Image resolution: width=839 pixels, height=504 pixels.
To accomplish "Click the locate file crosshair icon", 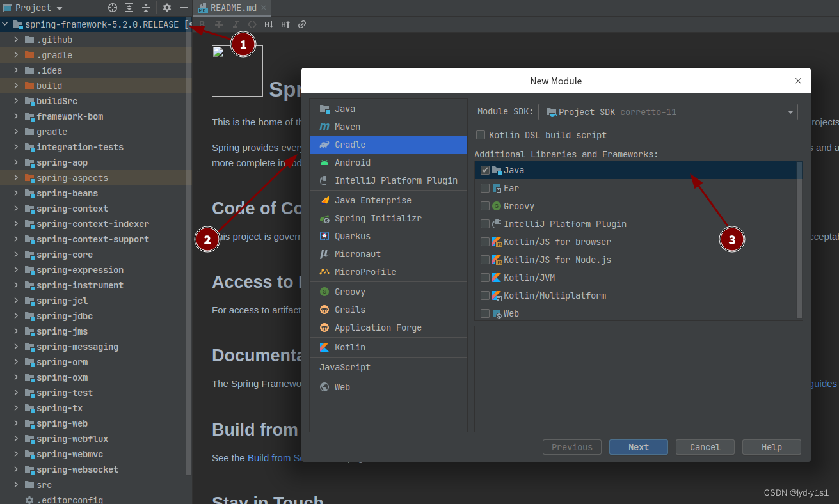I will (x=113, y=8).
